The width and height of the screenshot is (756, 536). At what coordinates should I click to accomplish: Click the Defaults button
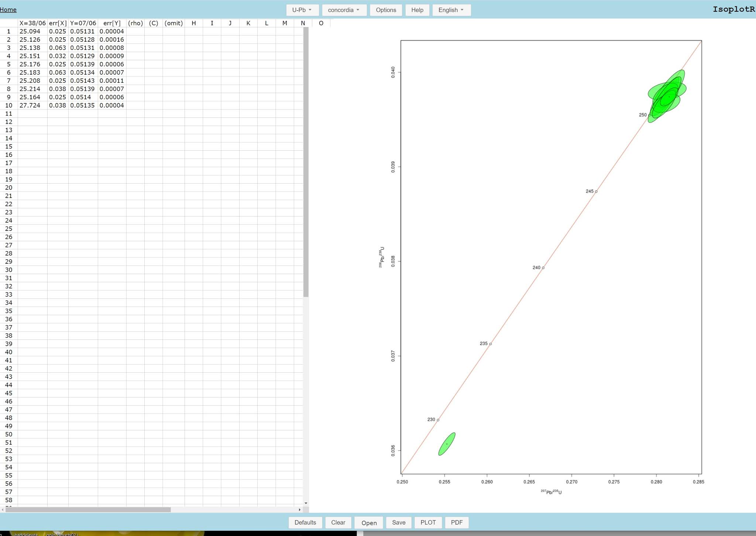(305, 522)
